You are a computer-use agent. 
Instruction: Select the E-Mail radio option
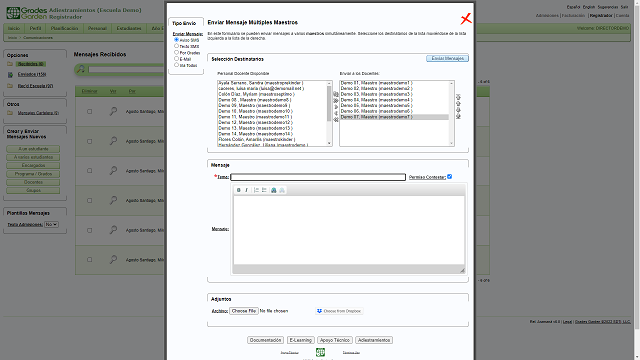(x=176, y=59)
